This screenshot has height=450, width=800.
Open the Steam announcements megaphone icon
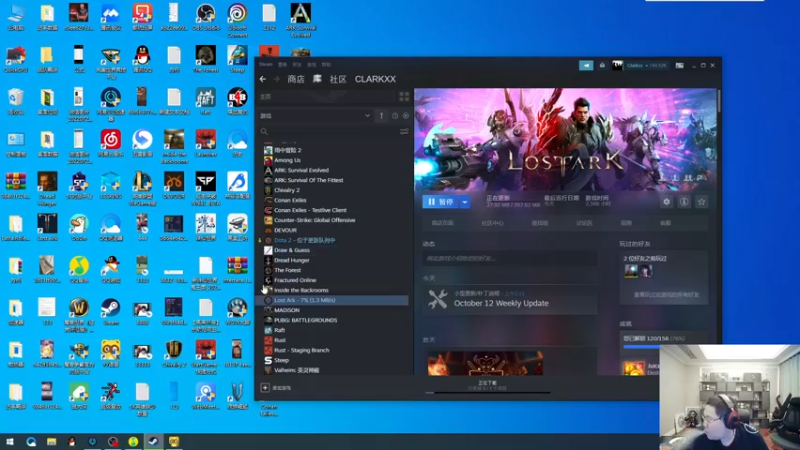(586, 65)
